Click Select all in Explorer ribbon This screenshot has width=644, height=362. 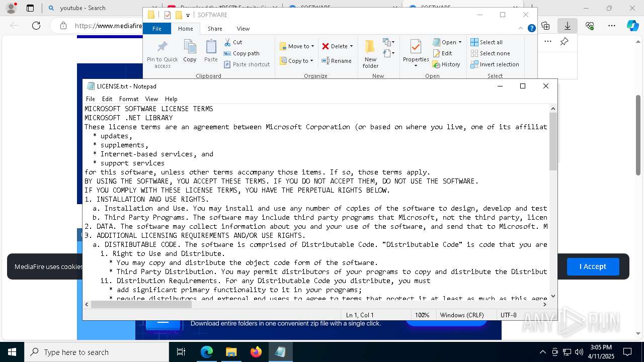tap(487, 42)
